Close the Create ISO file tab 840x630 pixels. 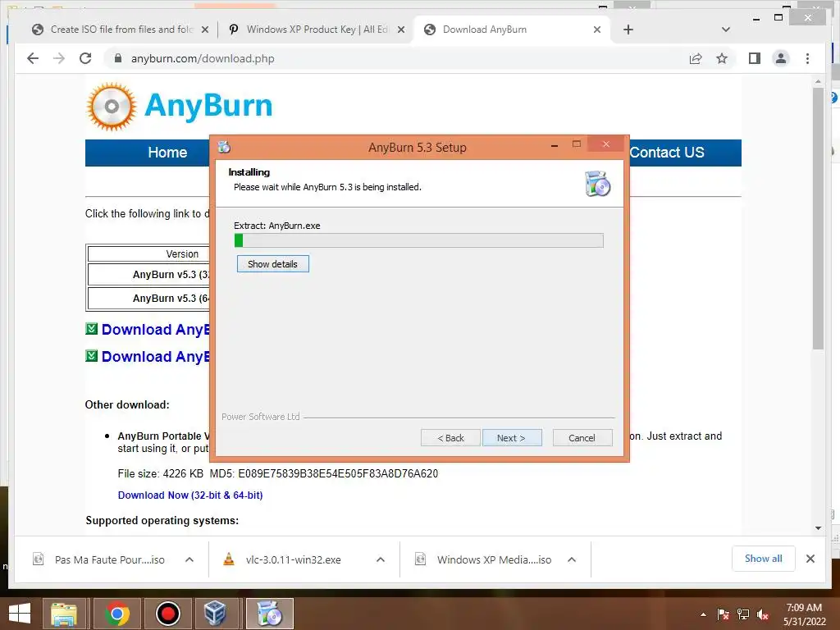pyautogui.click(x=204, y=30)
